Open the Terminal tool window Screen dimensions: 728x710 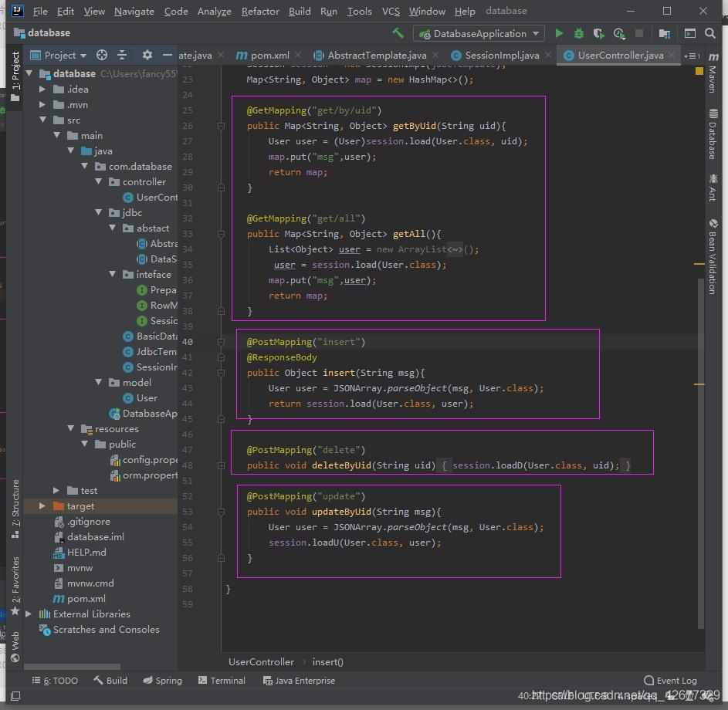pyautogui.click(x=222, y=680)
